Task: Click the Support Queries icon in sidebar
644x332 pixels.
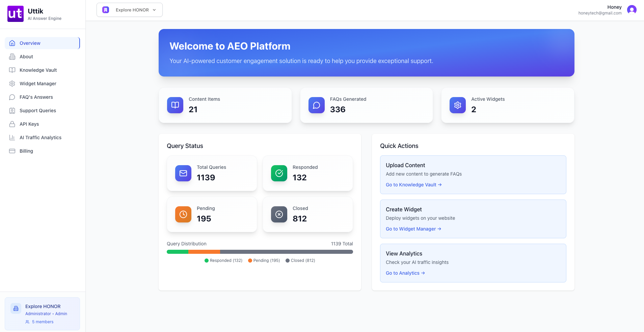Action: [12, 111]
